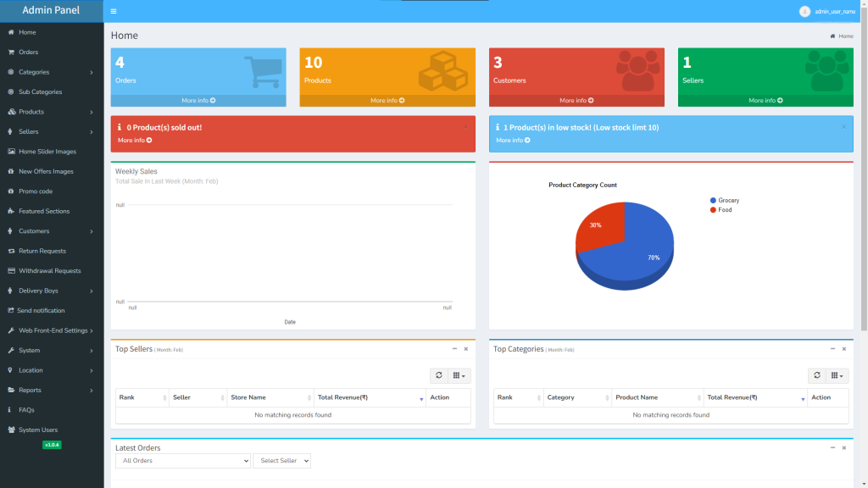Select the Orders item in the sidebar
The height and width of the screenshot is (488, 868).
29,52
